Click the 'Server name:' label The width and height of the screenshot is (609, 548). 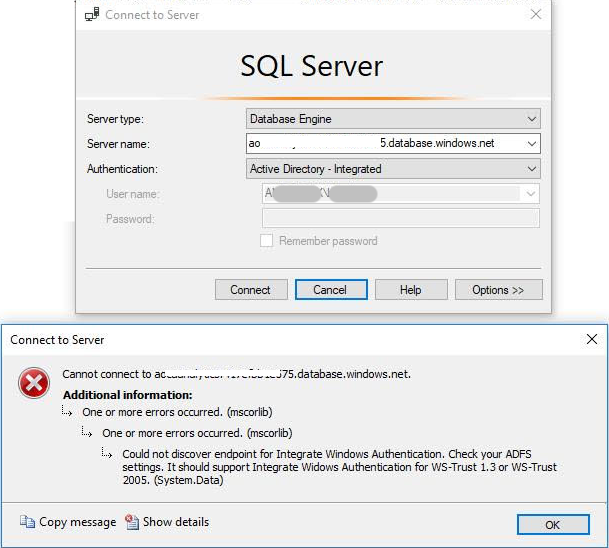point(118,144)
